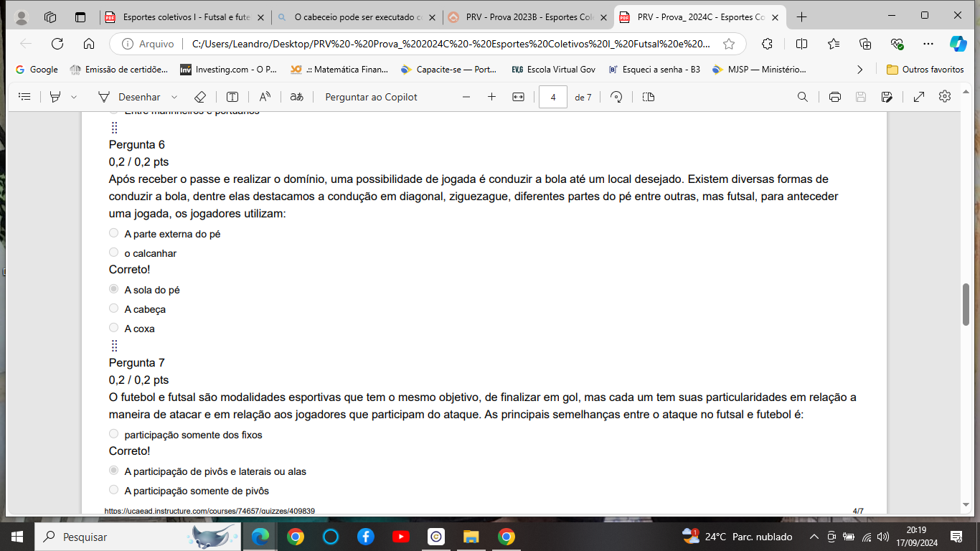Viewport: 980px width, 551px height.
Task: Save the PDF file
Action: click(861, 97)
